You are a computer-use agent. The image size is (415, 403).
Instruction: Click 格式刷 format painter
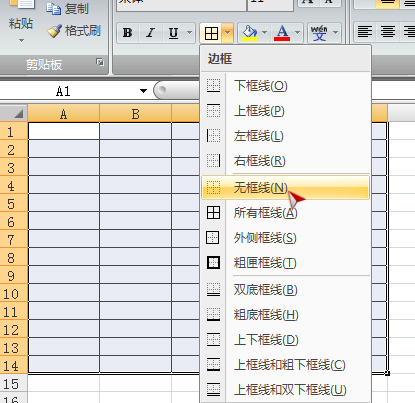(74, 31)
